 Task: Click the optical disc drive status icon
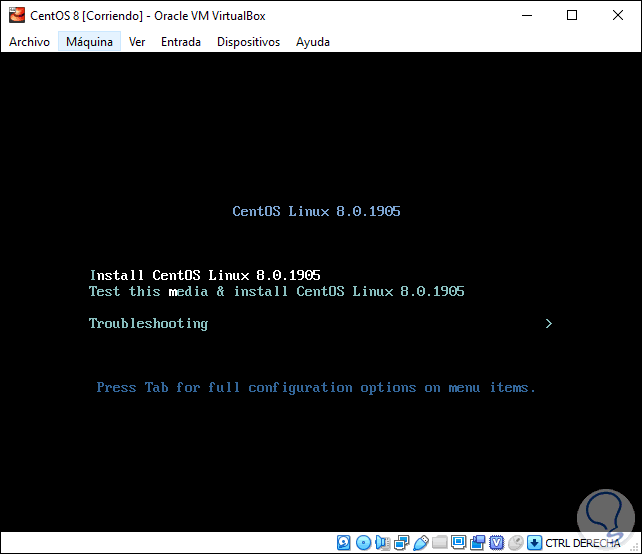(363, 543)
